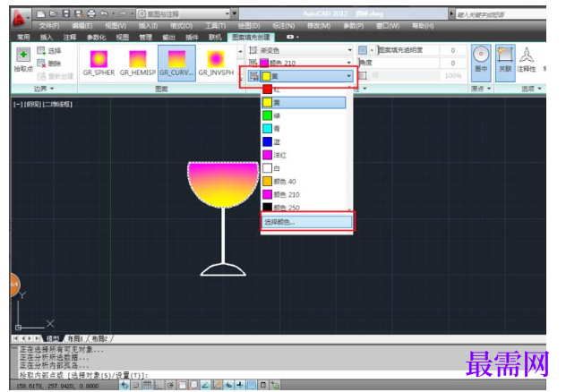The height and width of the screenshot is (392, 566).
Task: Open the AutoCAD application menu logo
Action: (x=20, y=18)
